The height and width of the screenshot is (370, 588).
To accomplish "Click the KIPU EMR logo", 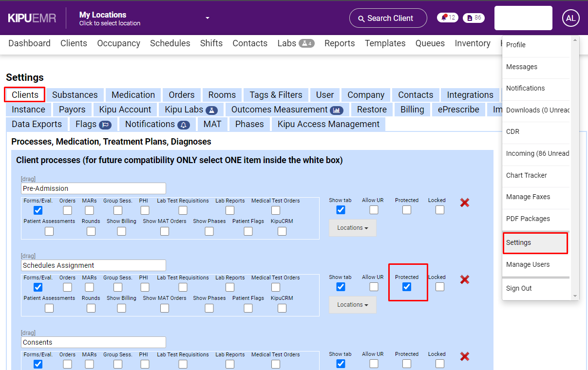I will (32, 18).
